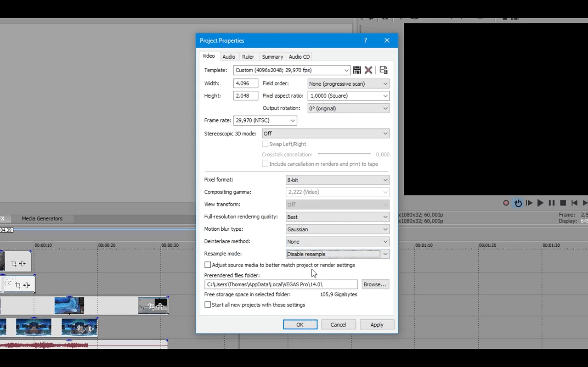Check Adjust source media to match project settings
Image resolution: width=588 pixels, height=367 pixels.
(x=207, y=265)
